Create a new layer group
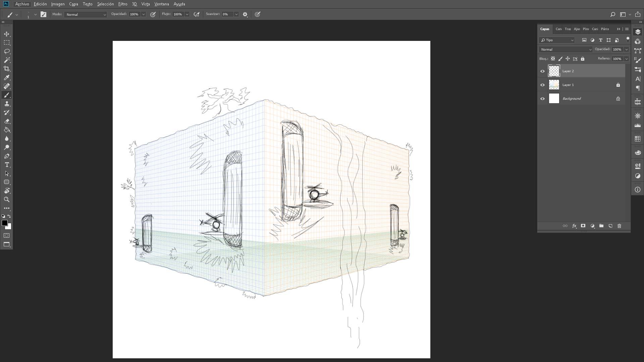Screen dimensions: 644x362 pos(601,226)
